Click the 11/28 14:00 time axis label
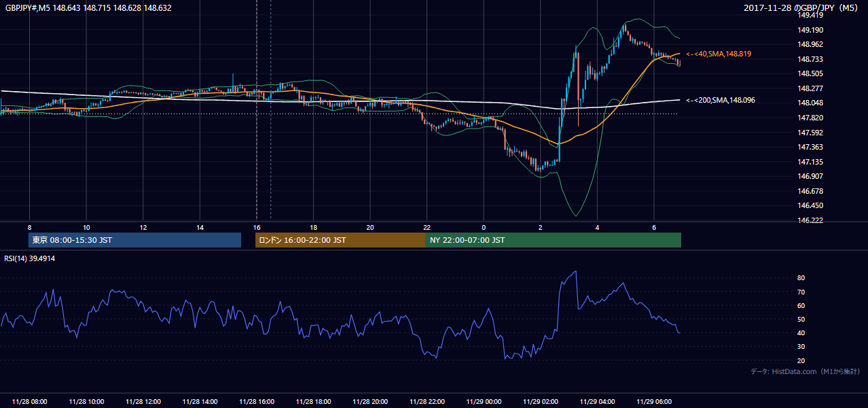 tap(200, 402)
